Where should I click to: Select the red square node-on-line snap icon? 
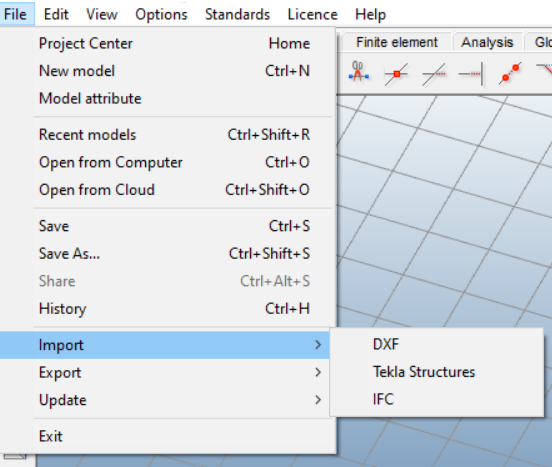[x=396, y=74]
